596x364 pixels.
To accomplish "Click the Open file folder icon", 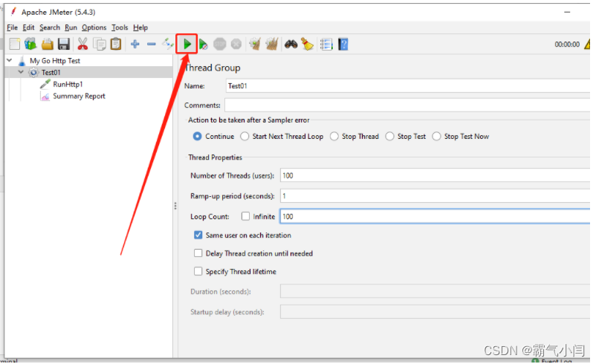I will coord(48,44).
